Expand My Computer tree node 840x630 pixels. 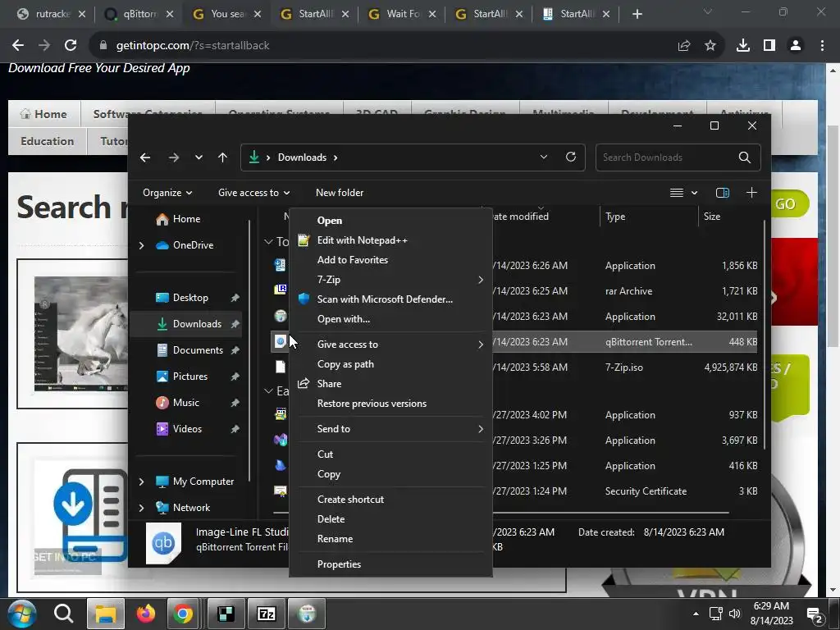pos(141,482)
